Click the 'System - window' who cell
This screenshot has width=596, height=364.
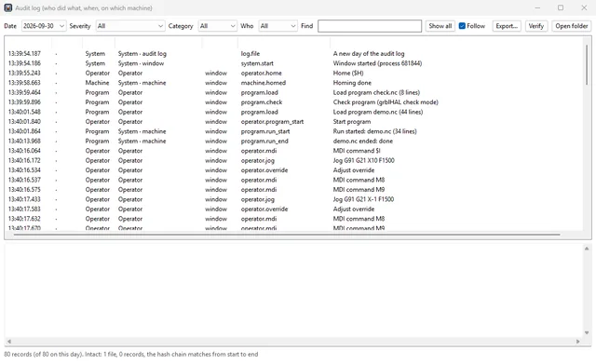click(x=141, y=63)
